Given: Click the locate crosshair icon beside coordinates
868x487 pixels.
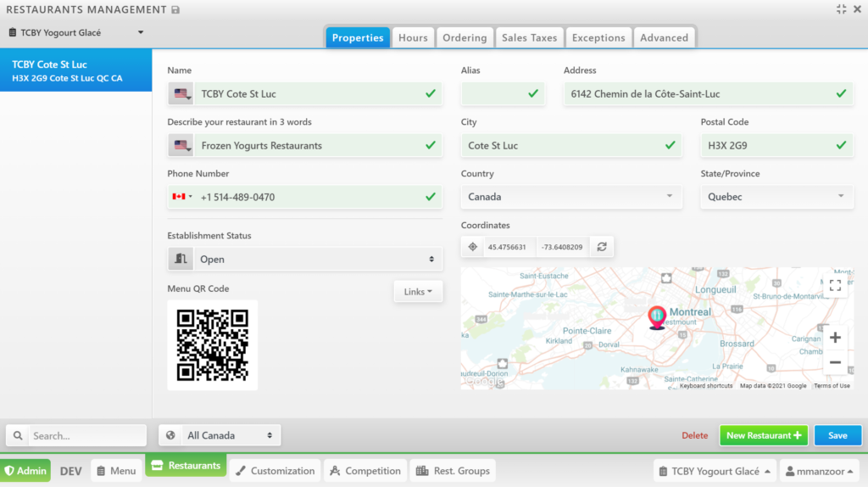Looking at the screenshot, I should (473, 247).
